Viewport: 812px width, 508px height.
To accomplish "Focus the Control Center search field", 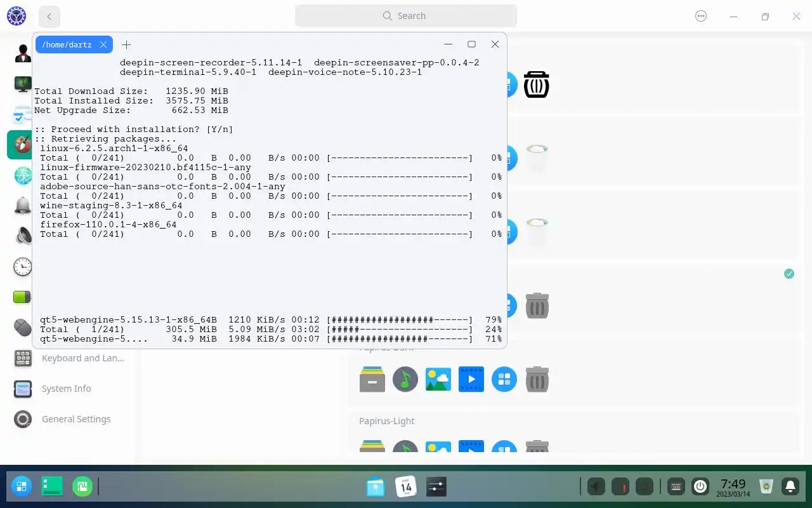I will [406, 16].
